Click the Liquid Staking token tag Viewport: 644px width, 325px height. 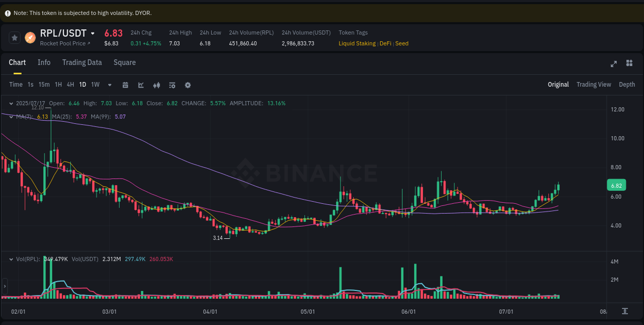coord(357,43)
